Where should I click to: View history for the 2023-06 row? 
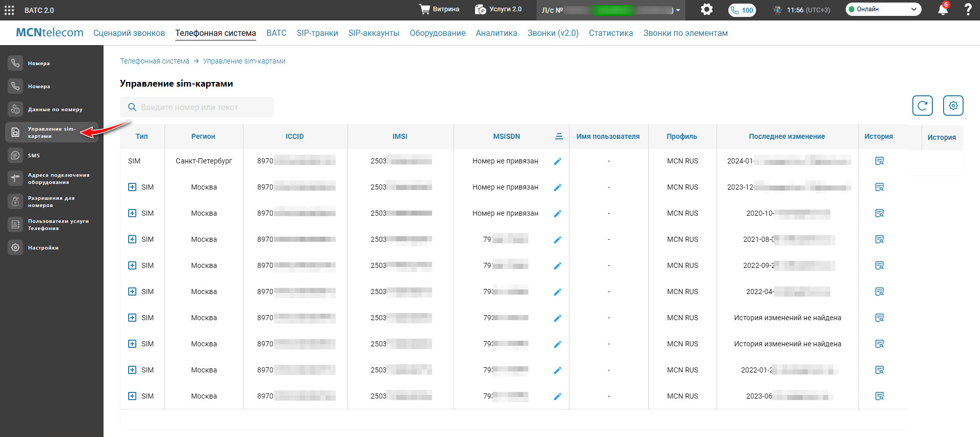pyautogui.click(x=880, y=396)
